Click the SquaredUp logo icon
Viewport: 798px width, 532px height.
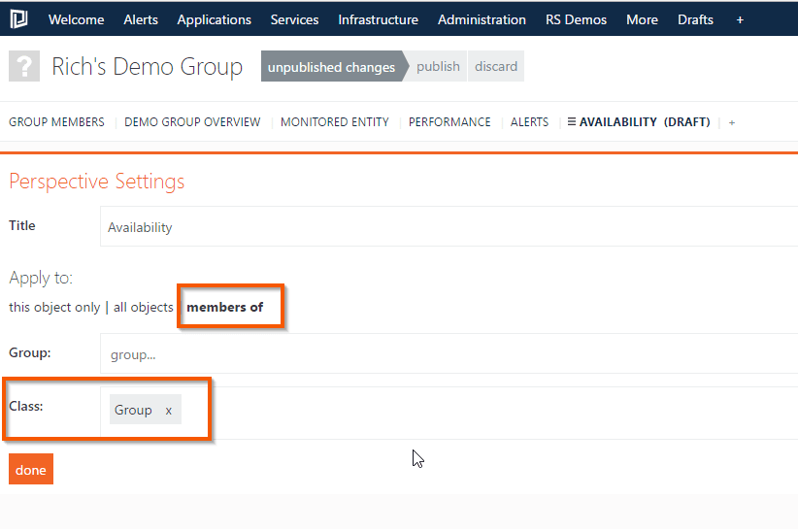18,19
